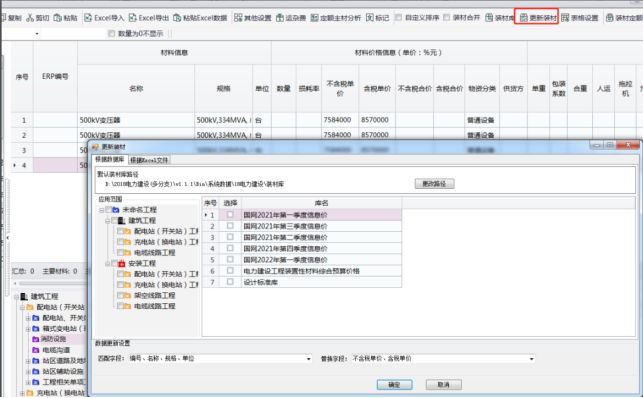
Task: Click the 更新装材 dialog title icon
Action: click(x=95, y=147)
